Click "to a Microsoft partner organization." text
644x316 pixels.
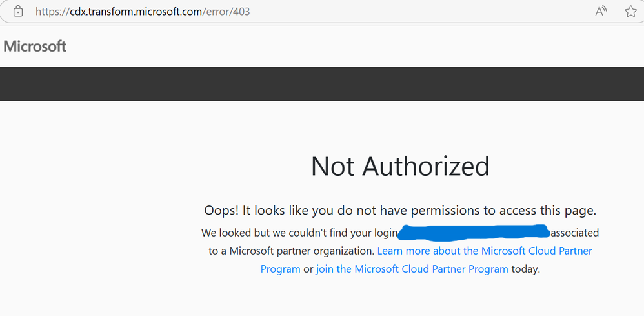click(x=292, y=251)
